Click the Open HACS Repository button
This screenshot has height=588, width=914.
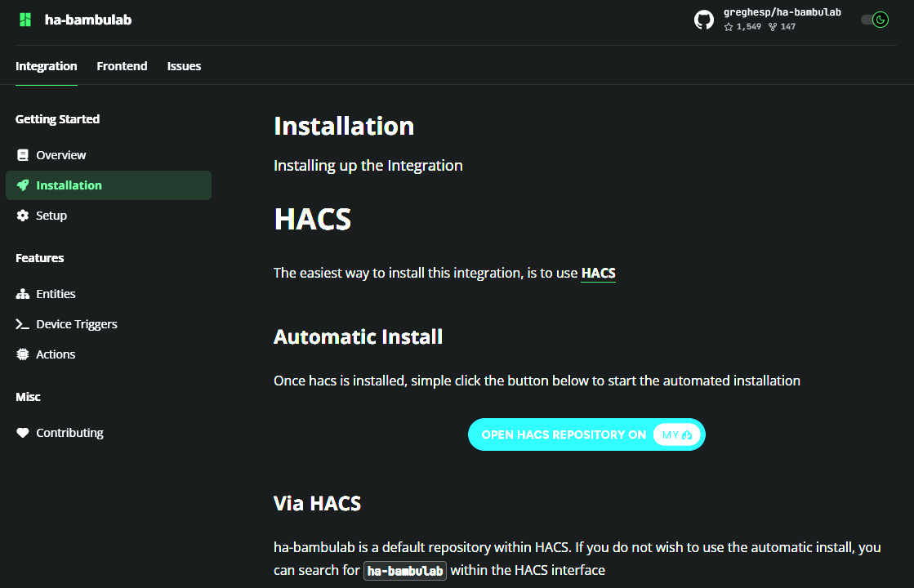[586, 434]
